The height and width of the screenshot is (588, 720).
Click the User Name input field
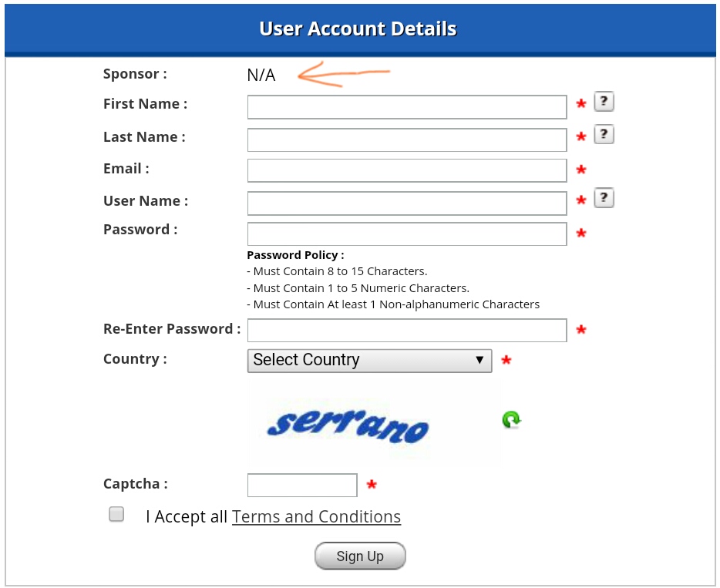tap(407, 203)
